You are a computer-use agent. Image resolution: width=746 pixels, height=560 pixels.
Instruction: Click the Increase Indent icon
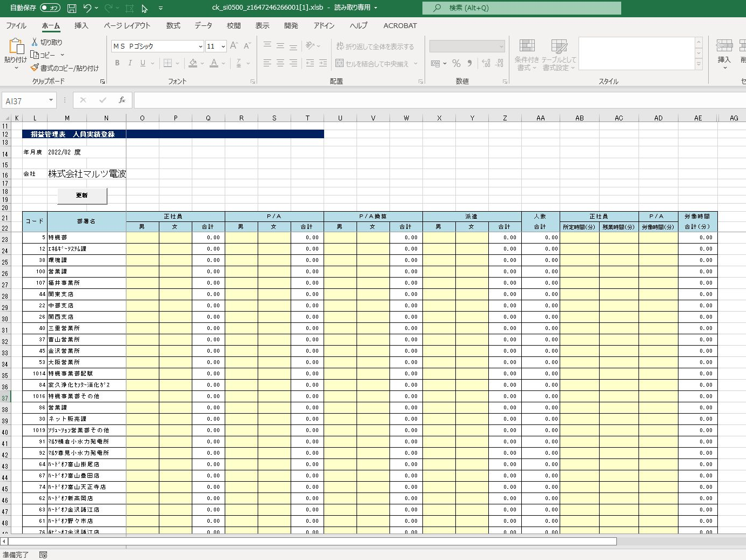[323, 63]
